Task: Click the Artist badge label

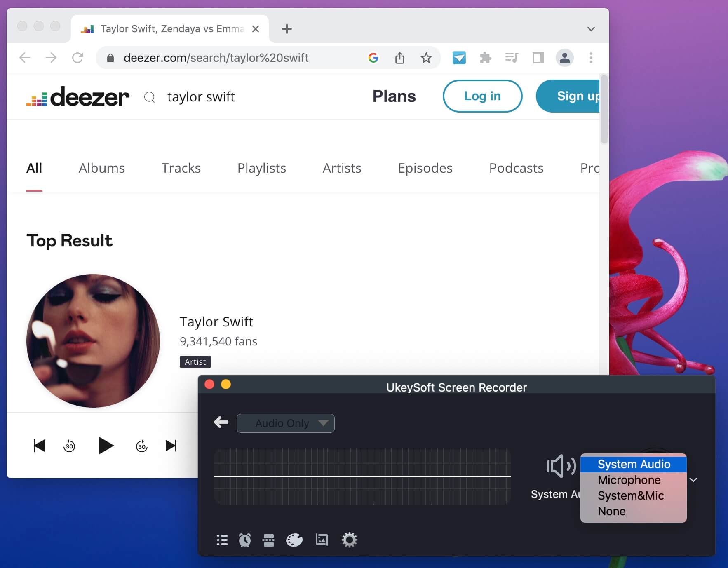Action: [x=195, y=362]
